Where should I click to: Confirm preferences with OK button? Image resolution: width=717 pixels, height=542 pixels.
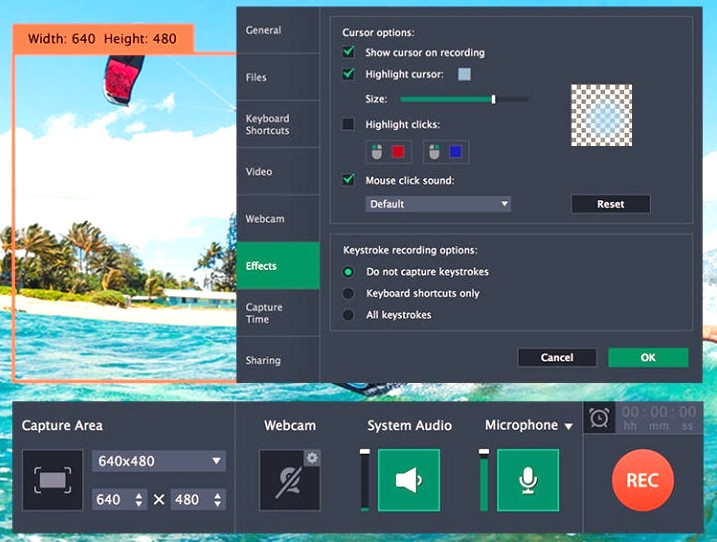pos(648,357)
